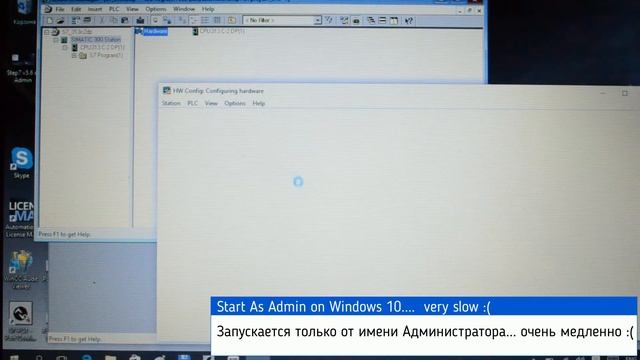Click the Up One Level toolbar icon
This screenshot has width=640, height=360.
(232, 20)
